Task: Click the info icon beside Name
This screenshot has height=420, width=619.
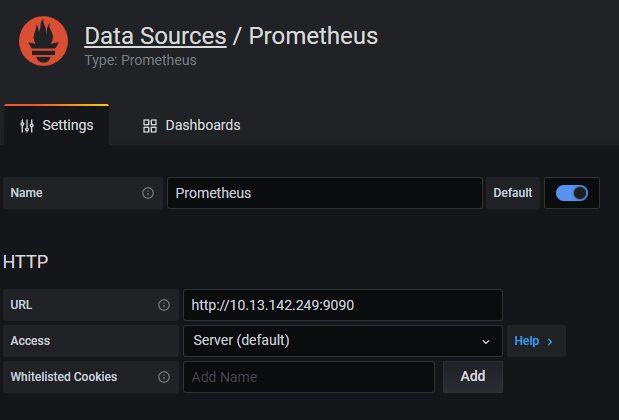Action: [x=148, y=193]
